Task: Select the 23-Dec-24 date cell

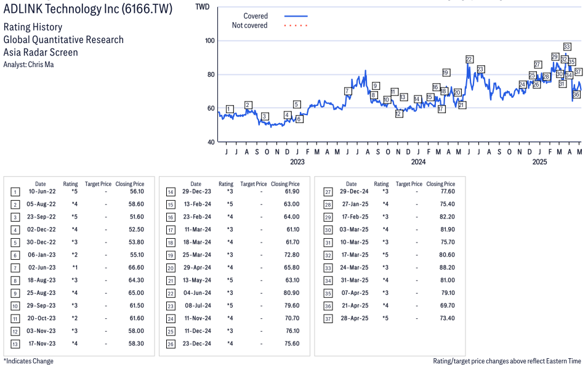Action: (197, 343)
